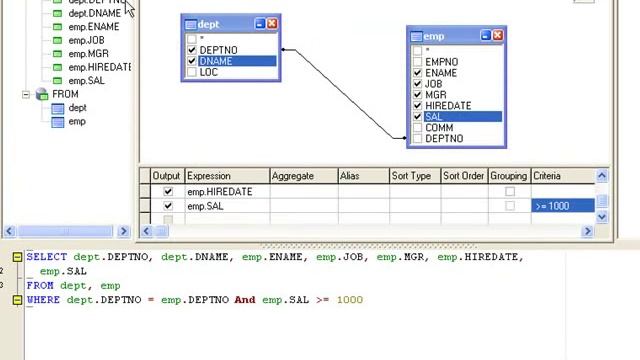Click the Output column header
Screen dimensions: 640x360
click(167, 176)
